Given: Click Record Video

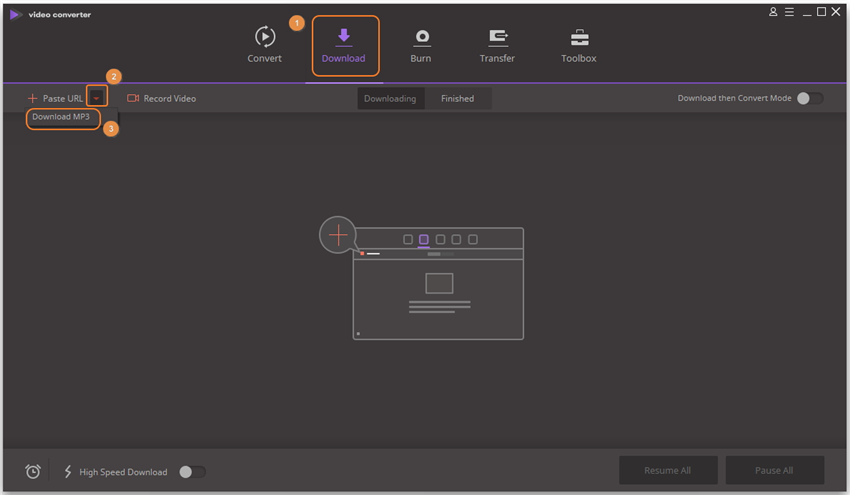Looking at the screenshot, I should (162, 98).
